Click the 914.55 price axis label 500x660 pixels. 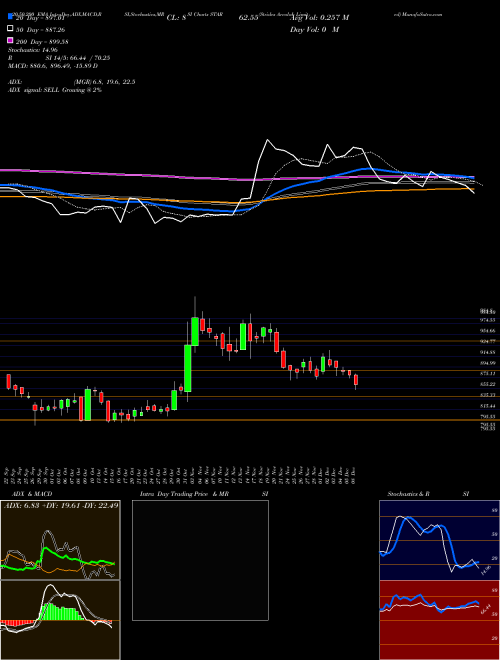point(487,352)
